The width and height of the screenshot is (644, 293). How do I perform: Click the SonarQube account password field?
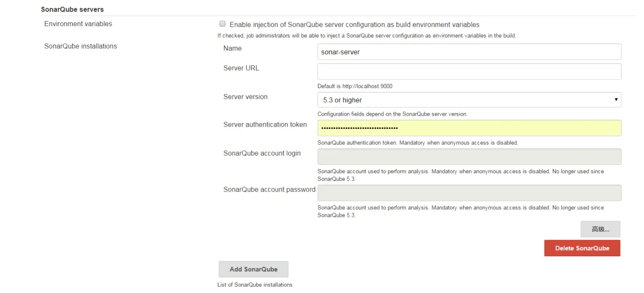click(469, 193)
